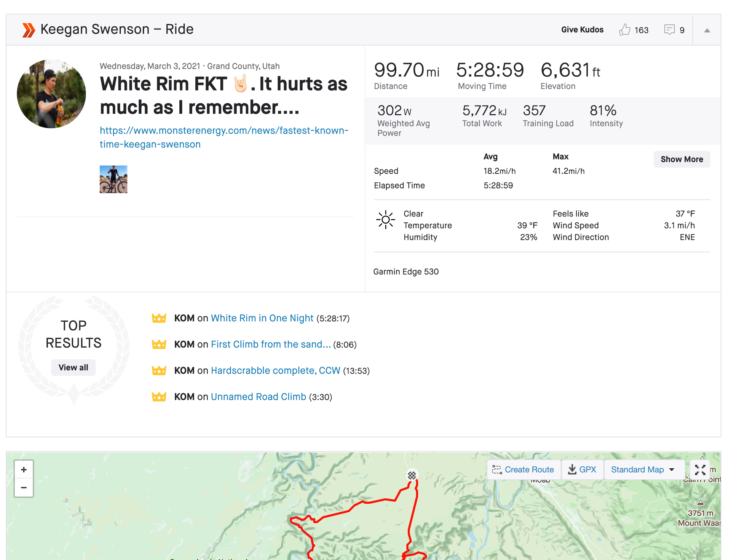
Task: Click Show More to expand stats
Action: 682,159
